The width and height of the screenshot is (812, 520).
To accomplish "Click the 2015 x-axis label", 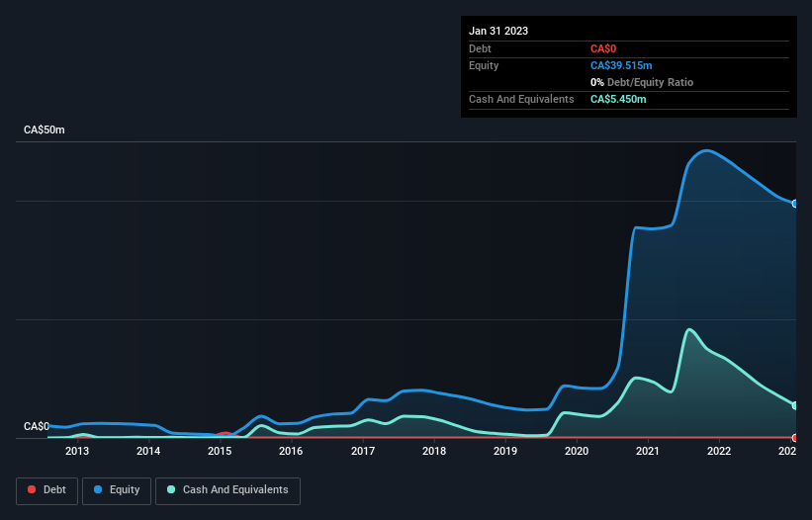I will click(x=220, y=451).
